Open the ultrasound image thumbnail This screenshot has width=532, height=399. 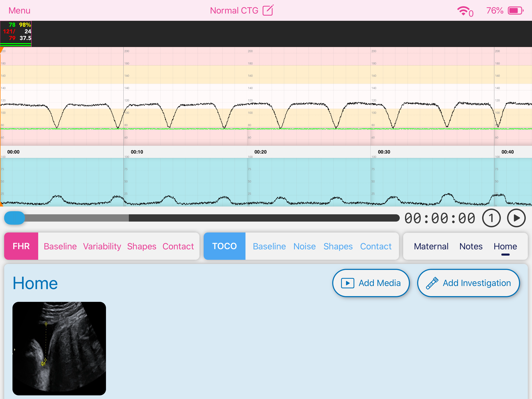(59, 348)
